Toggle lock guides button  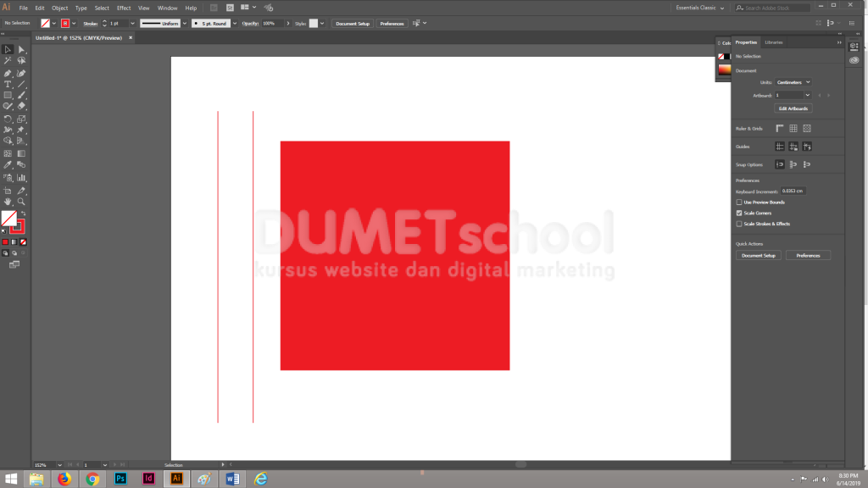[793, 147]
